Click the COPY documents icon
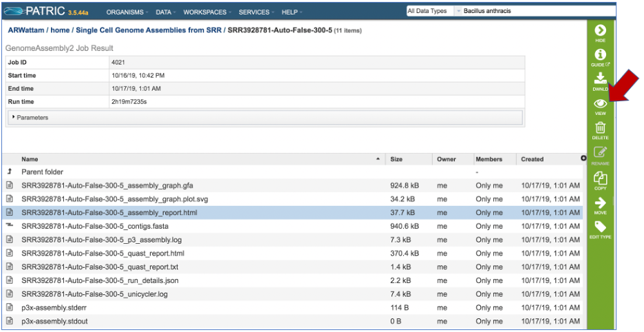 (x=600, y=178)
